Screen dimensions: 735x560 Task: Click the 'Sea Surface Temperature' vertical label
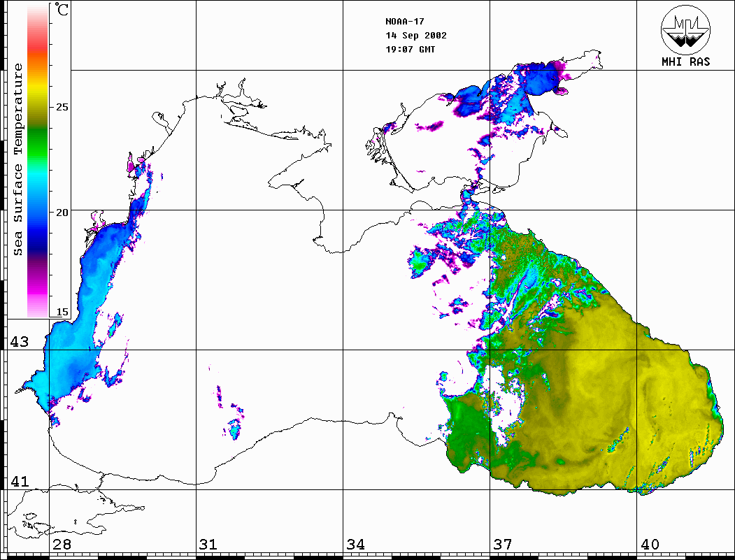click(x=17, y=159)
